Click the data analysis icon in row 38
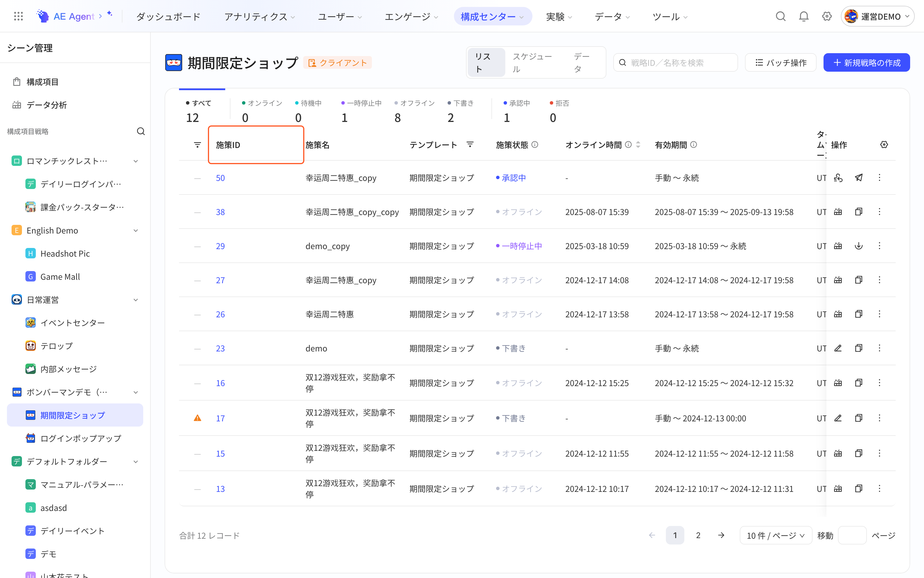The height and width of the screenshot is (578, 924). (838, 211)
